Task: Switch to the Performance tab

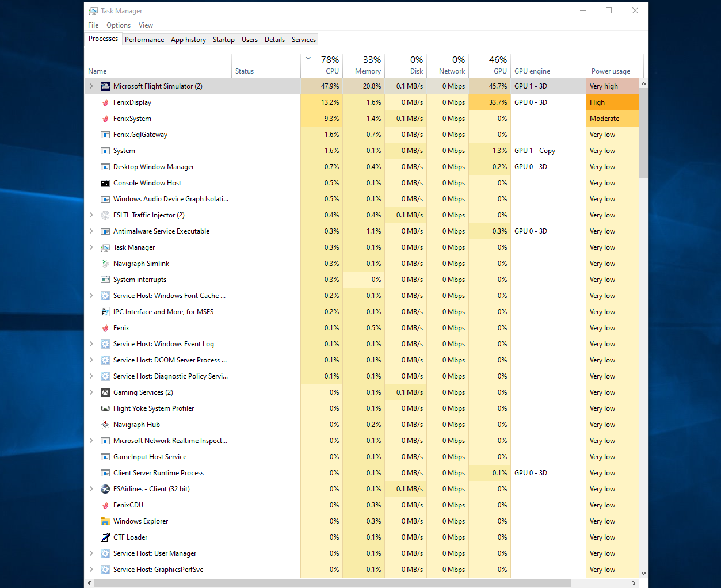Action: click(x=144, y=40)
